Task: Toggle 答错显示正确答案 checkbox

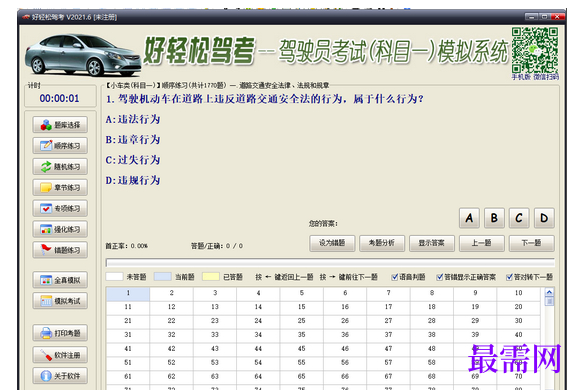Action: click(440, 277)
